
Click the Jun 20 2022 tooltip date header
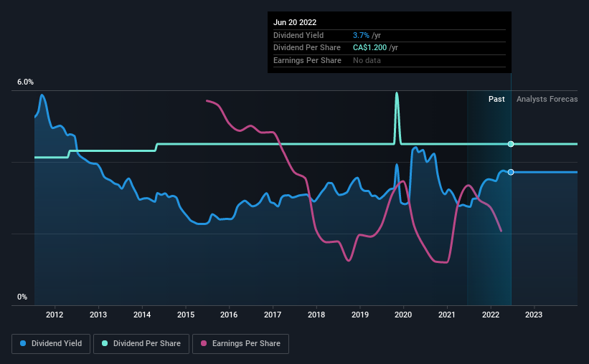pyautogui.click(x=295, y=22)
